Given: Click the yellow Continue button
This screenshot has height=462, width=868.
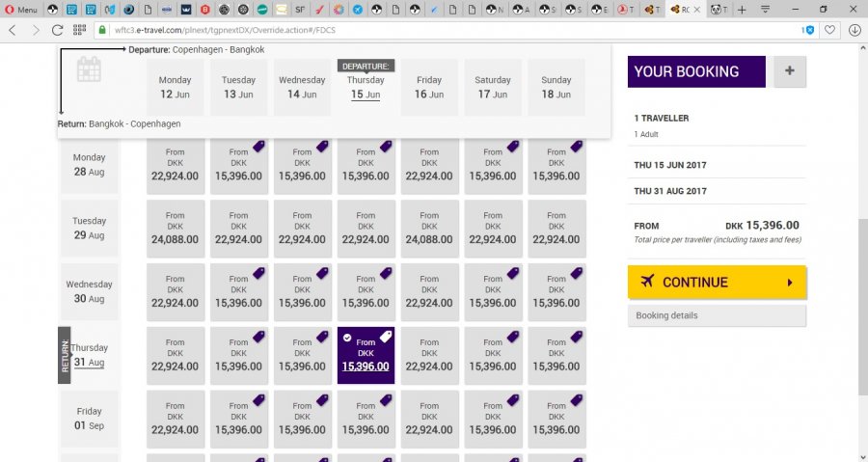Looking at the screenshot, I should click(717, 283).
